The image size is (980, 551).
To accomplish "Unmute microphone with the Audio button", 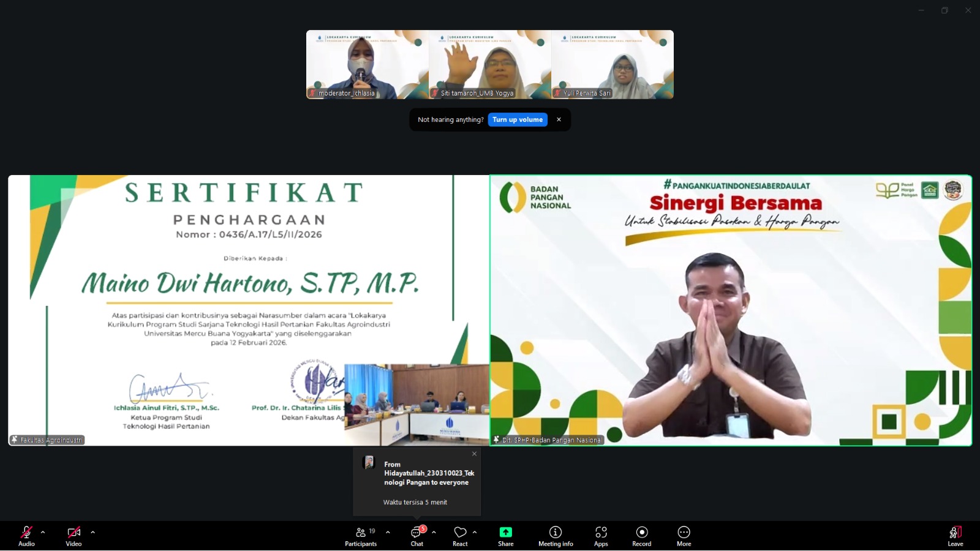I will [26, 536].
